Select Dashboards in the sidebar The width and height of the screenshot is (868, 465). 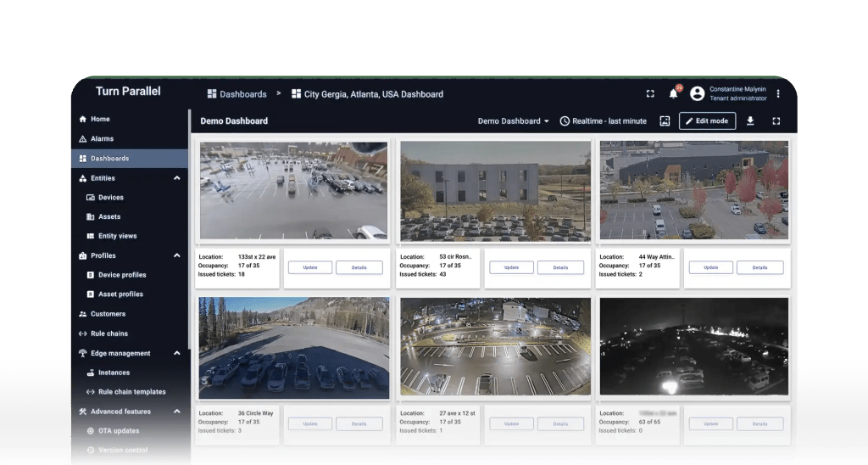click(x=130, y=159)
